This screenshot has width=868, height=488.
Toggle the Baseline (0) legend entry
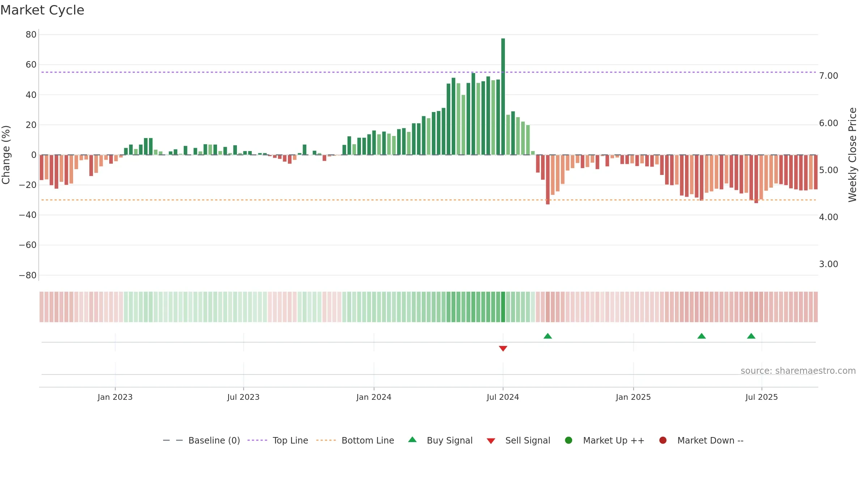tap(201, 440)
